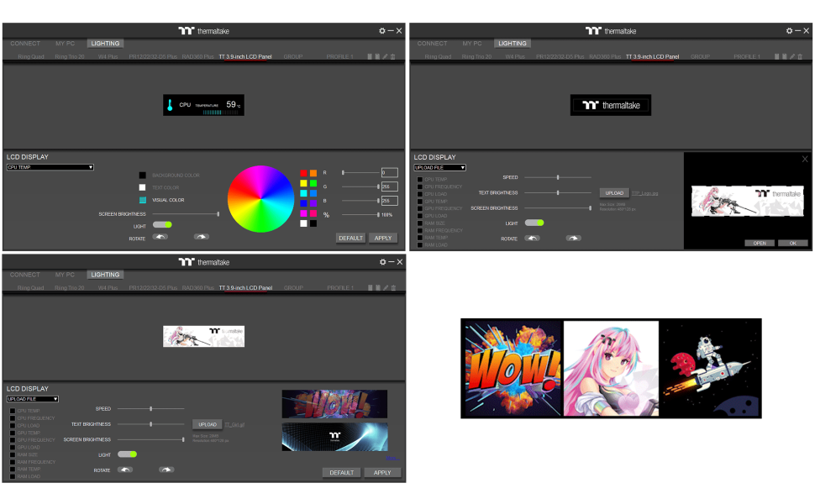
Task: Open PROFILE 1 selector in logo-preview window
Action: pos(746,56)
